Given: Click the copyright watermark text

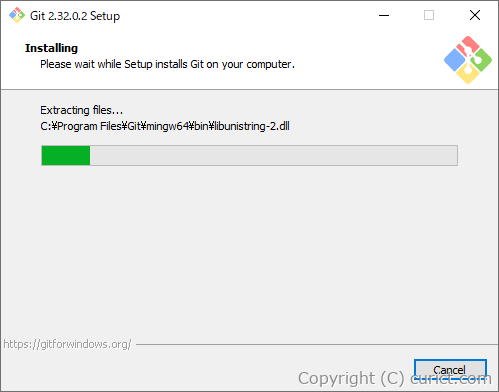Looking at the screenshot, I should click(x=395, y=378).
